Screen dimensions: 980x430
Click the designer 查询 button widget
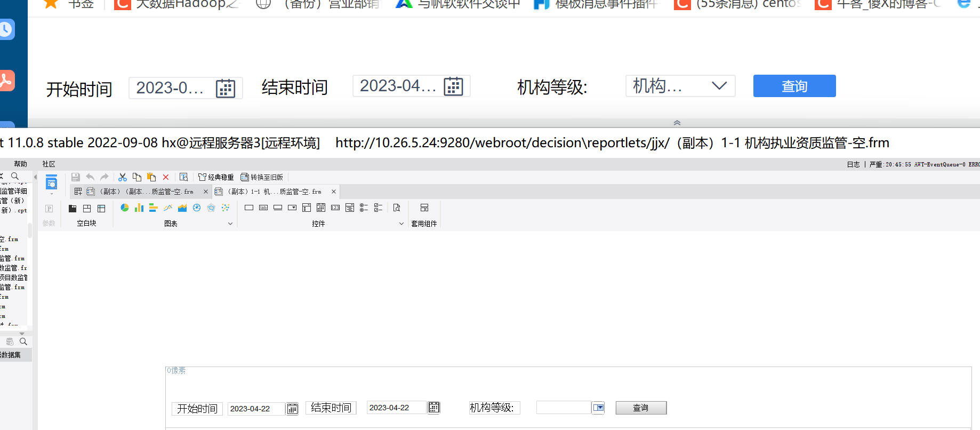[641, 408]
